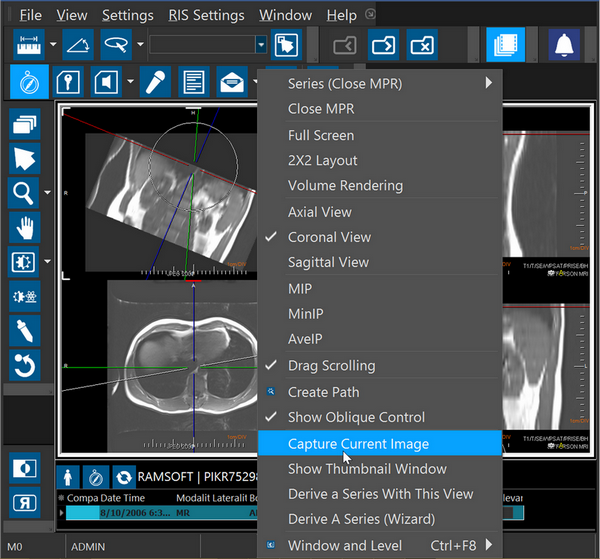
Task: Toggle the Coronal View option
Action: [x=329, y=237]
